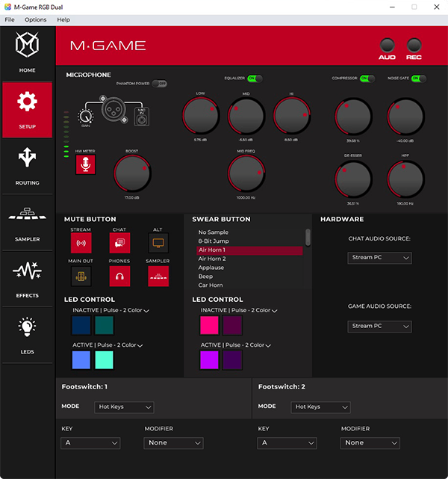
Task: Click the M-Game app icon in title bar
Action: [7, 7]
